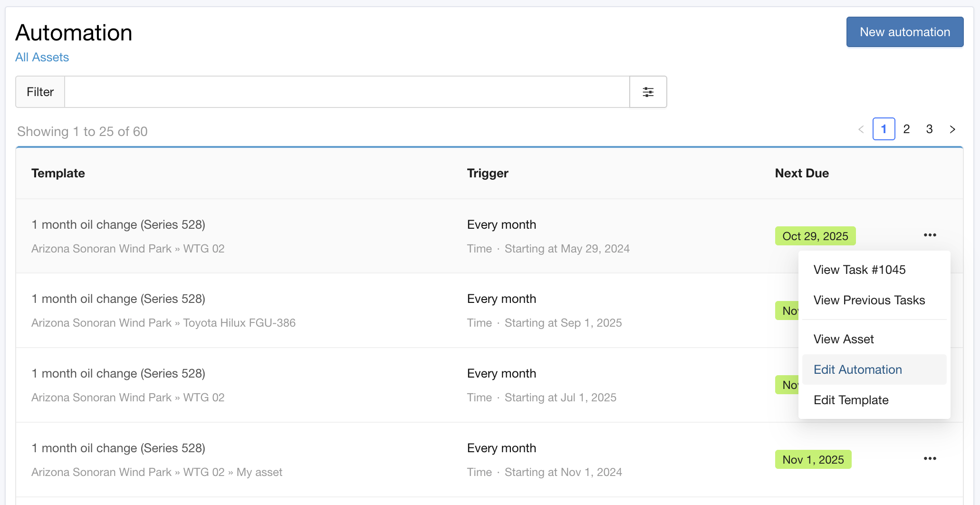Jump to page 2 of results

[x=906, y=129]
